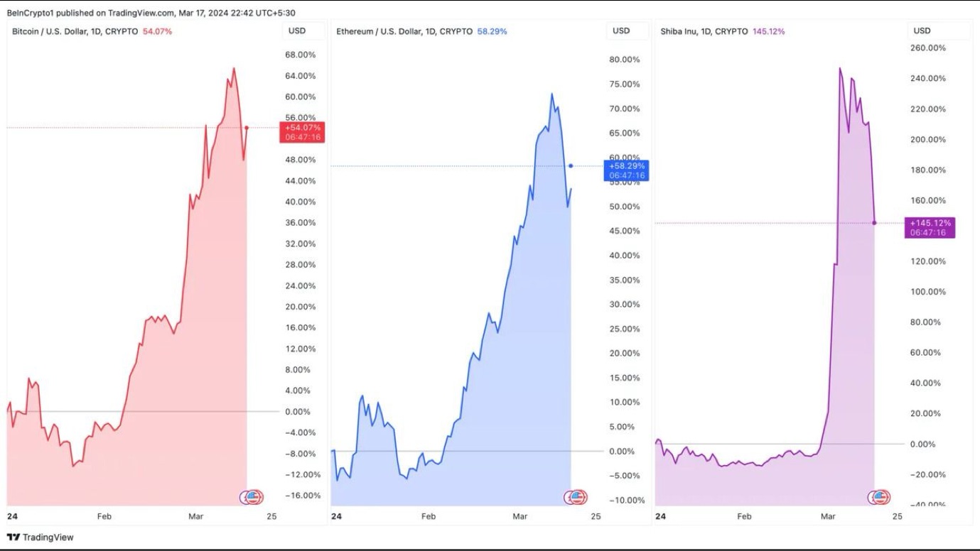Screen dimensions: 980x551
Task: Click the TradingView logo at bottom left
Action: click(41, 538)
